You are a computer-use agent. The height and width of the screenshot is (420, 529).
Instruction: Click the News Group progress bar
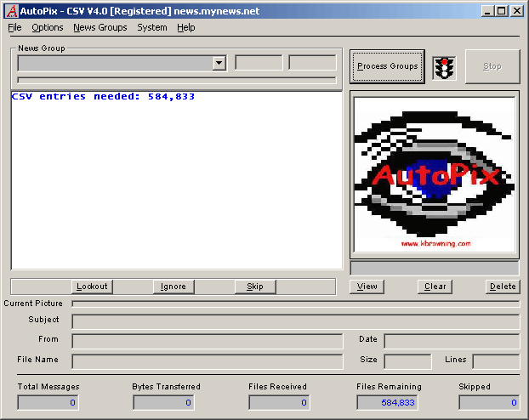click(177, 80)
